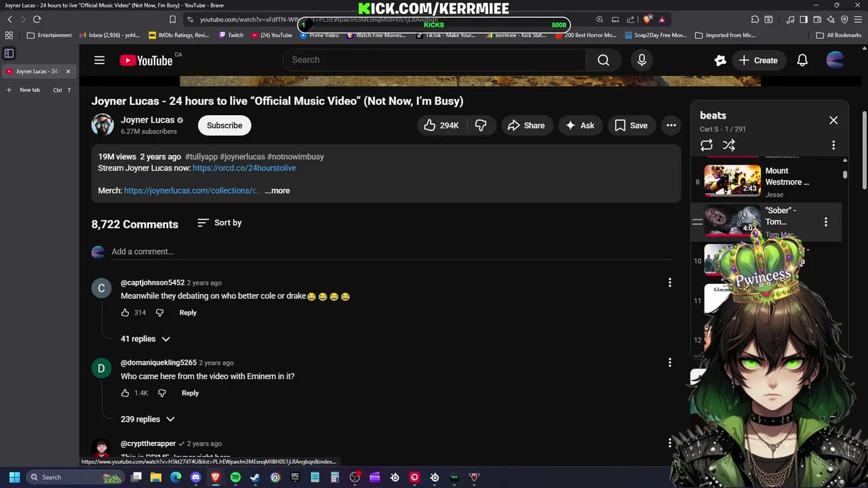Go to the YouTube home logo

click(146, 60)
